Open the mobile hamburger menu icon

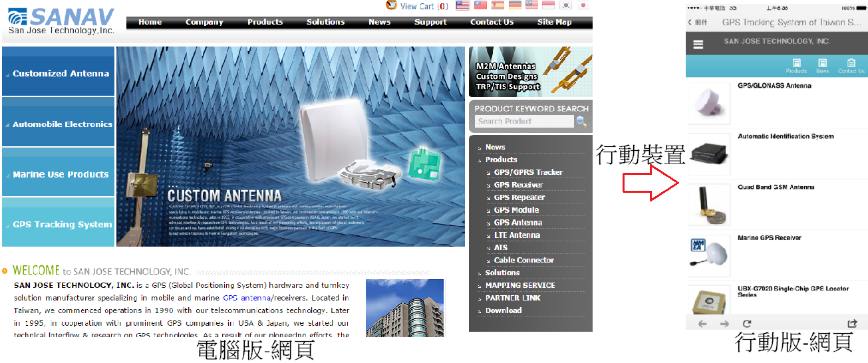point(698,45)
